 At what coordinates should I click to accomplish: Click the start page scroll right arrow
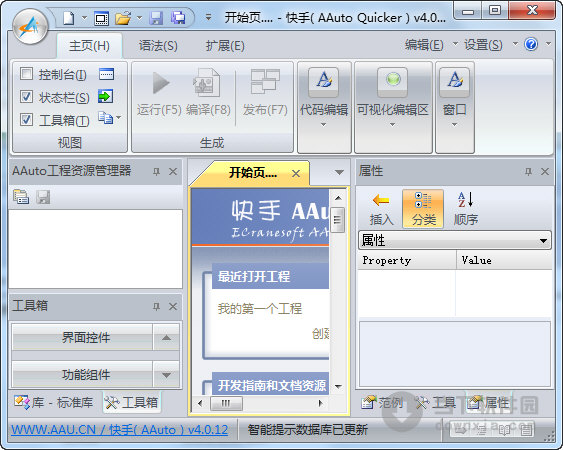(321, 403)
